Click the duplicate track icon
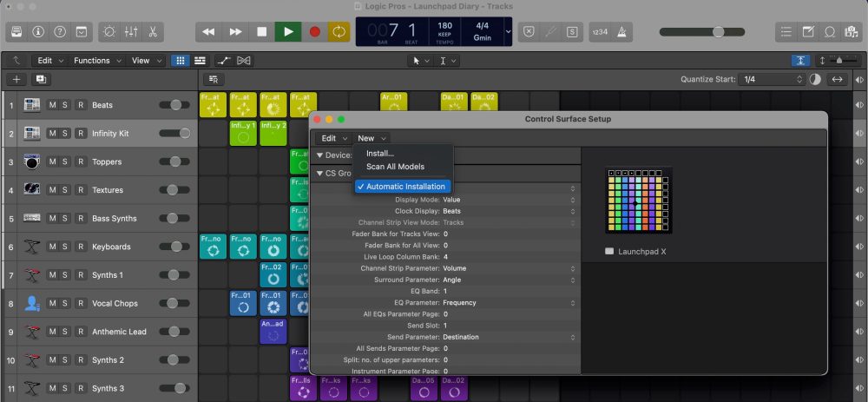Screen dimensions: 868x402 click(x=41, y=79)
